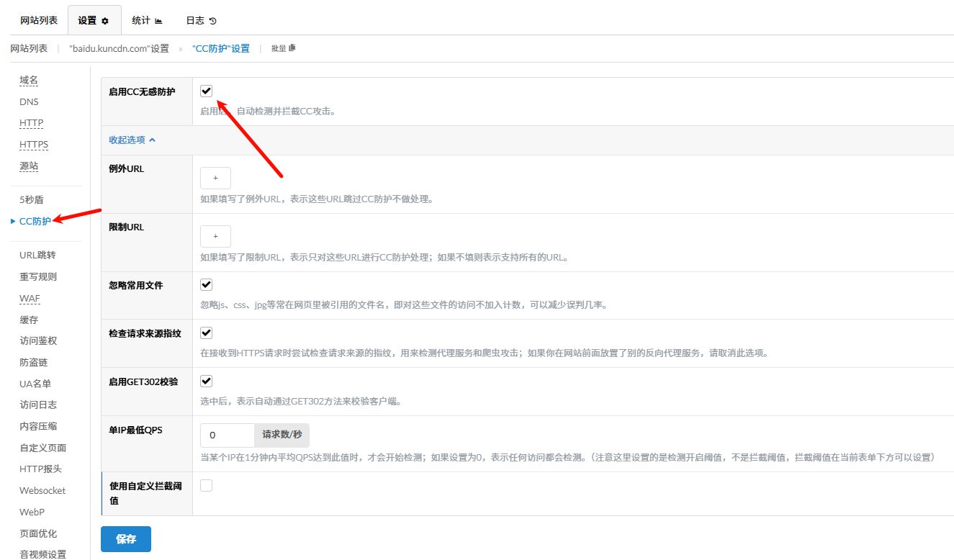This screenshot has height=560, width=954.
Task: Open Websocket in the sidebar
Action: point(42,490)
